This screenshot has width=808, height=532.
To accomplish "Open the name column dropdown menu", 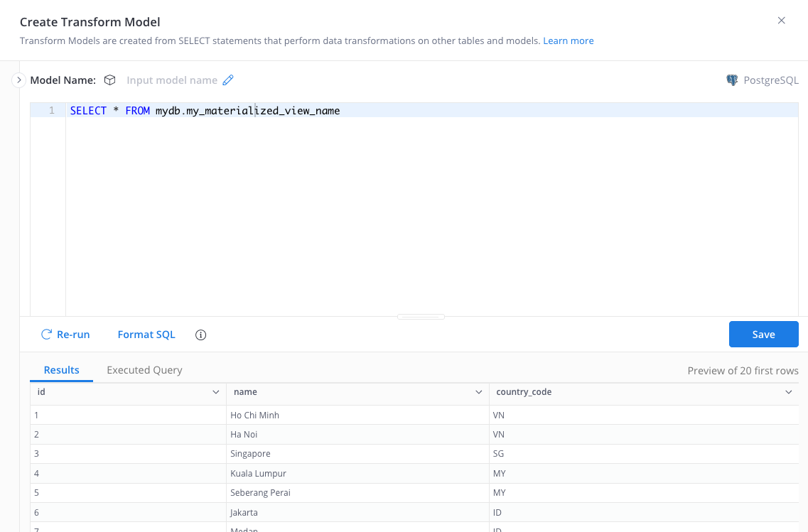I will point(479,392).
